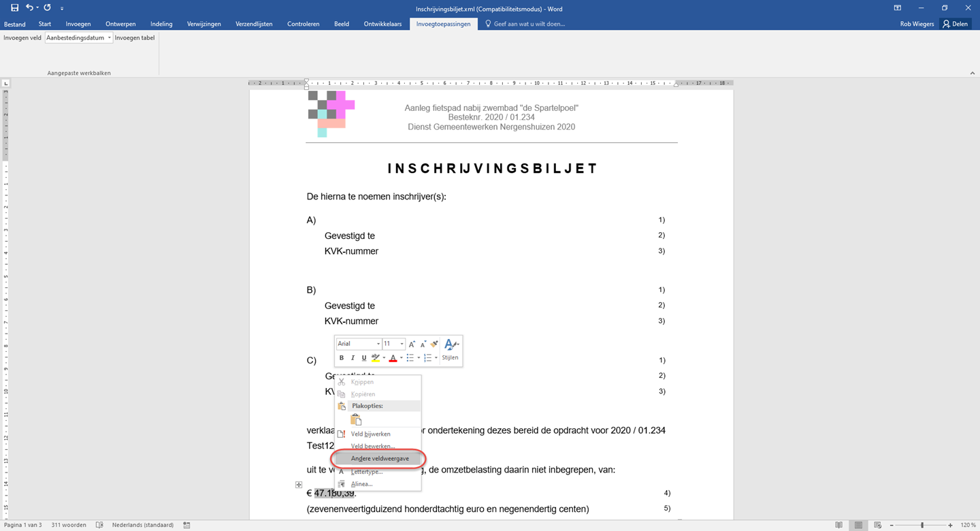Open the highlight color dropdown arrow
This screenshot has width=980, height=531.
point(384,358)
